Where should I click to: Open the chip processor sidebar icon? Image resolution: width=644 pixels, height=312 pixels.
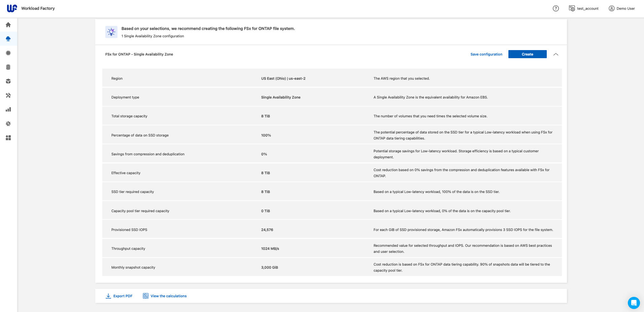(8, 53)
